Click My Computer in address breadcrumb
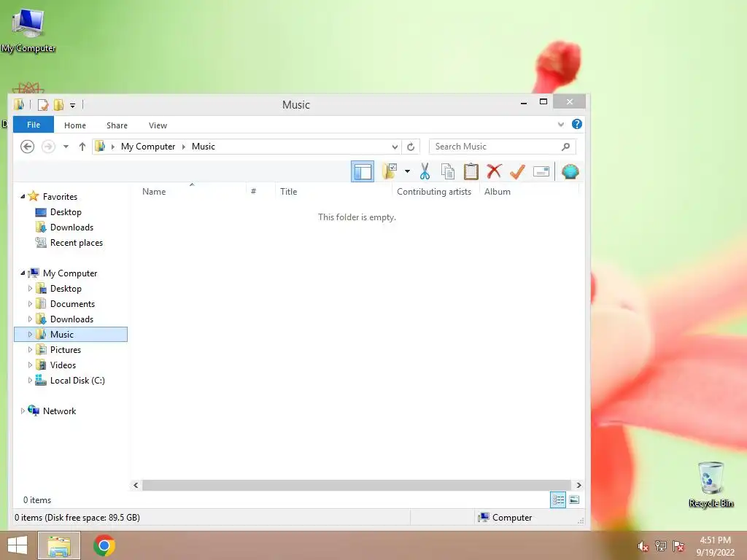This screenshot has width=747, height=560. tap(147, 147)
